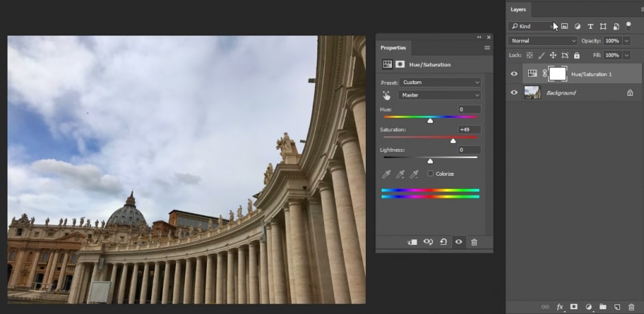Select the on-image targeted adjustment hand tool

(x=387, y=95)
